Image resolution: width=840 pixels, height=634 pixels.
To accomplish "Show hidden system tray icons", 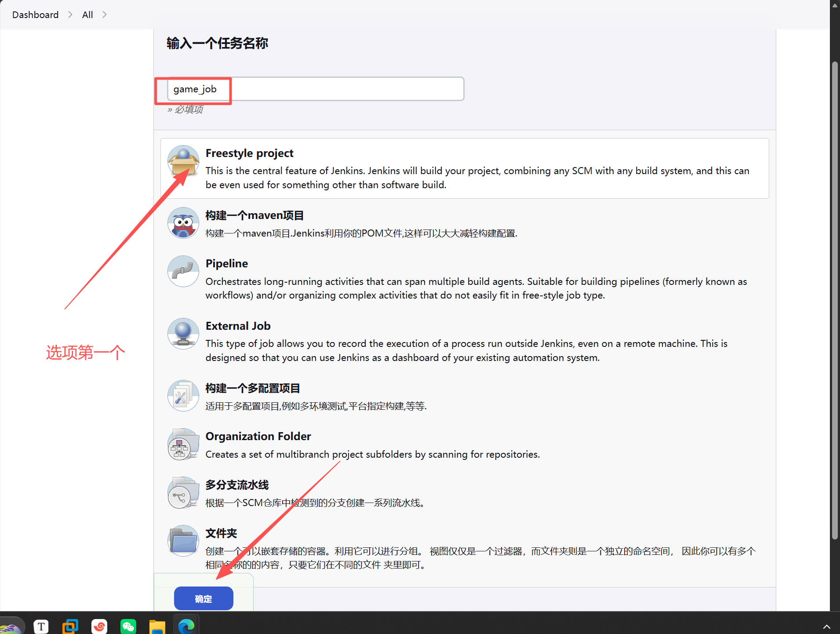I will 826,627.
